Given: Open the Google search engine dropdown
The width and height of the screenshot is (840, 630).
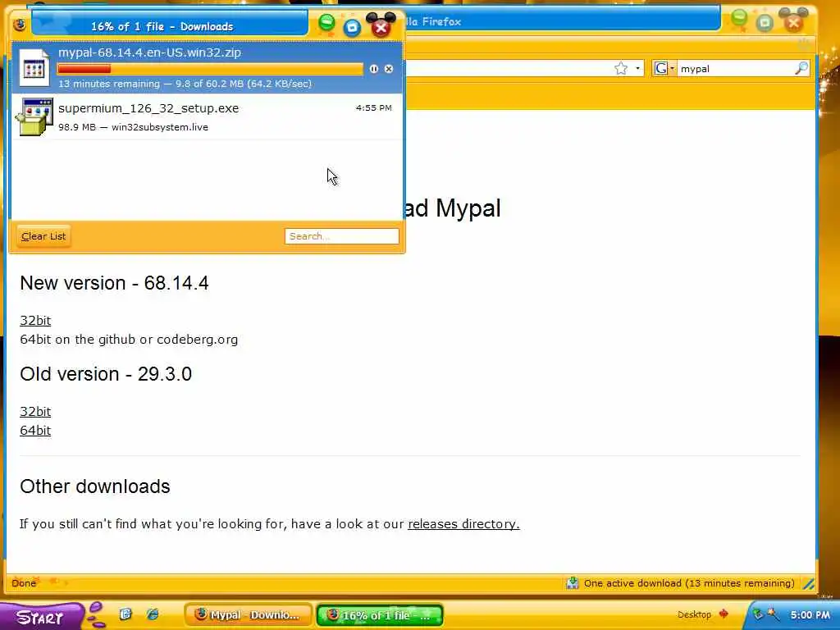Looking at the screenshot, I should 664,68.
